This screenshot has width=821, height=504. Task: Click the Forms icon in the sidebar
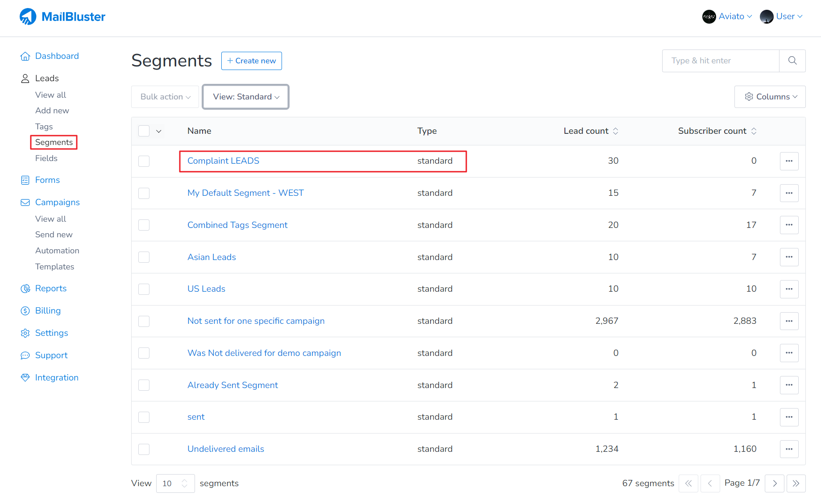(x=25, y=180)
